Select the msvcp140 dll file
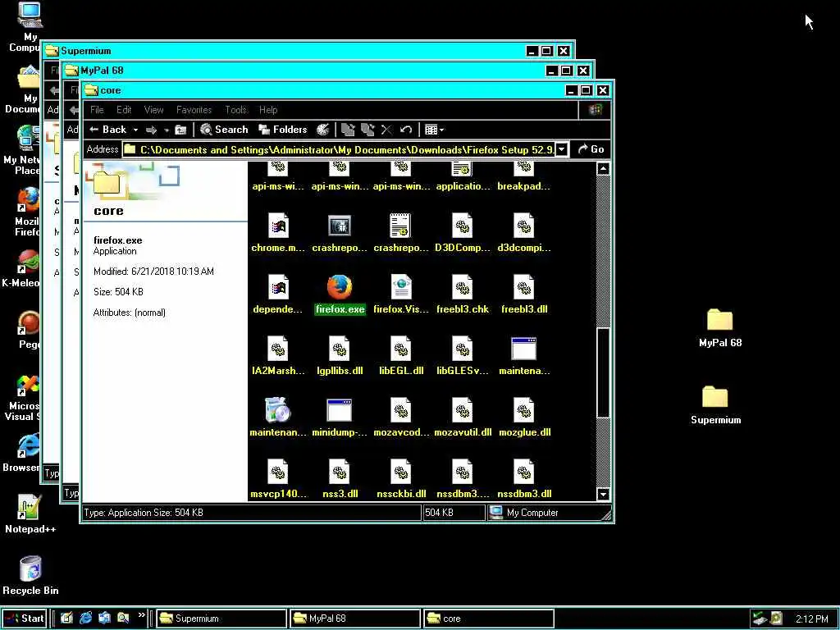 tap(278, 479)
